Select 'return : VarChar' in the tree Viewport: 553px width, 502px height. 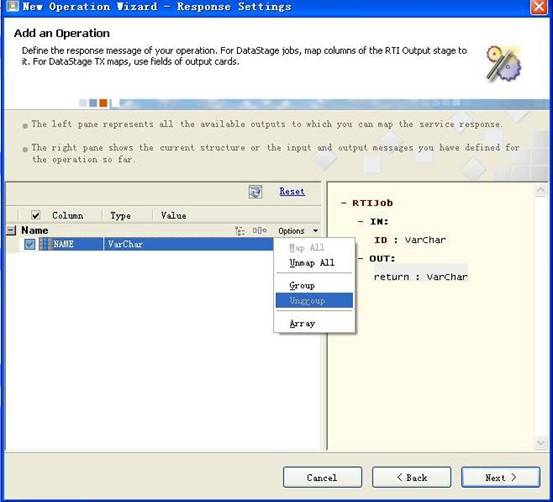(x=420, y=277)
